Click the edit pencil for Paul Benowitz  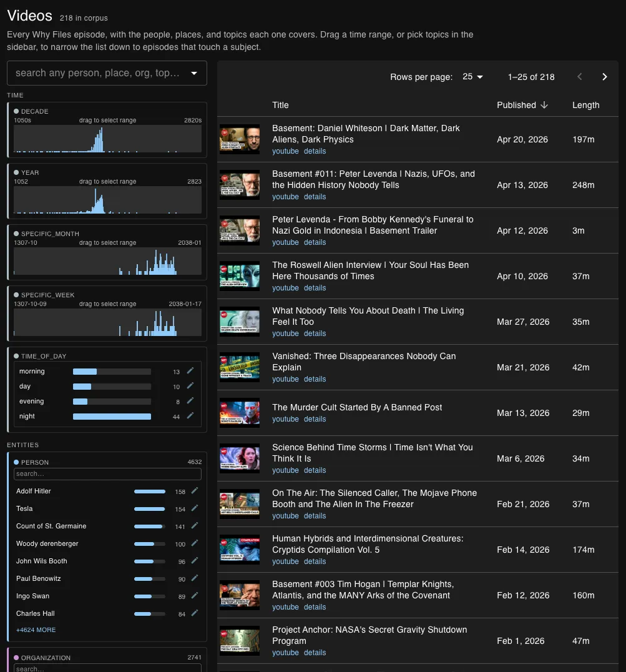[x=195, y=578]
